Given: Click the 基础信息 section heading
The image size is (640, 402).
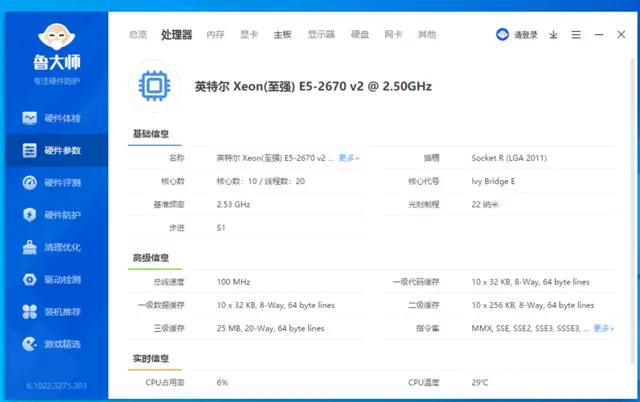Looking at the screenshot, I should pos(151,134).
